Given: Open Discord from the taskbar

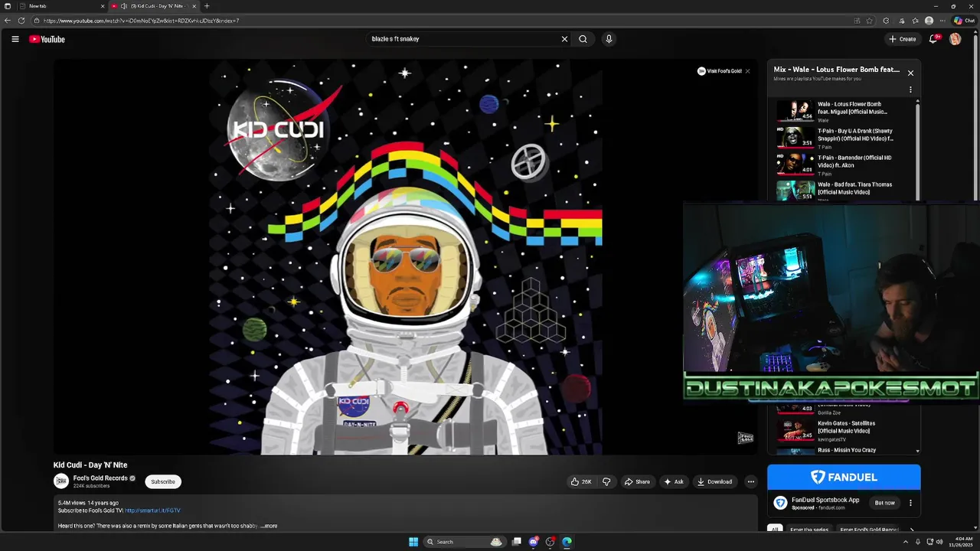Looking at the screenshot, I should [534, 542].
